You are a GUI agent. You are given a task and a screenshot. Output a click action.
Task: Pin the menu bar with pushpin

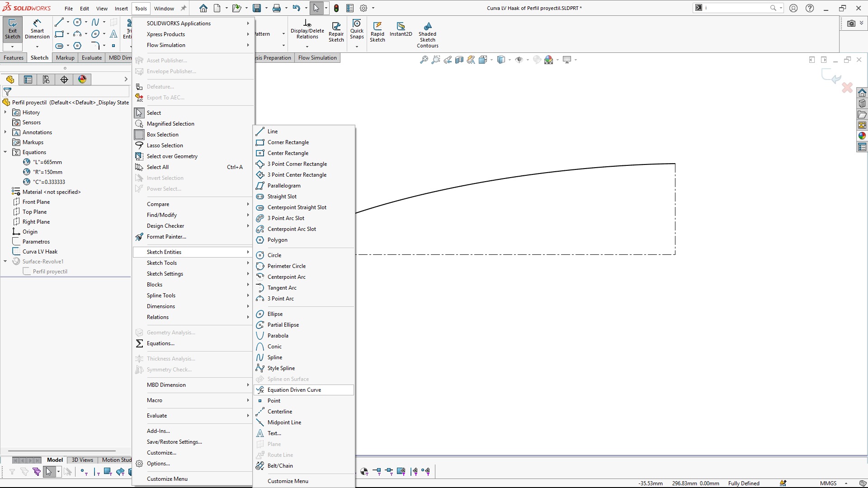[x=184, y=8]
